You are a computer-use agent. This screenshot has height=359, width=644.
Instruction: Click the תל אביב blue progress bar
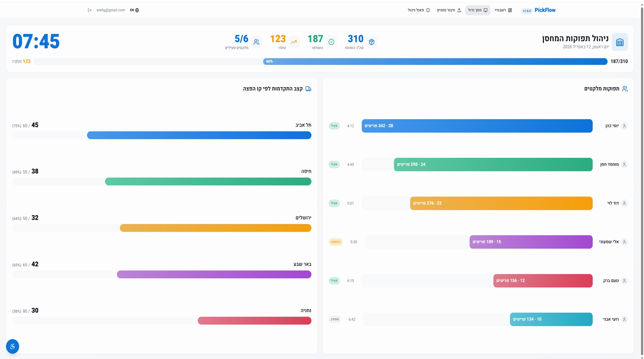199,135
